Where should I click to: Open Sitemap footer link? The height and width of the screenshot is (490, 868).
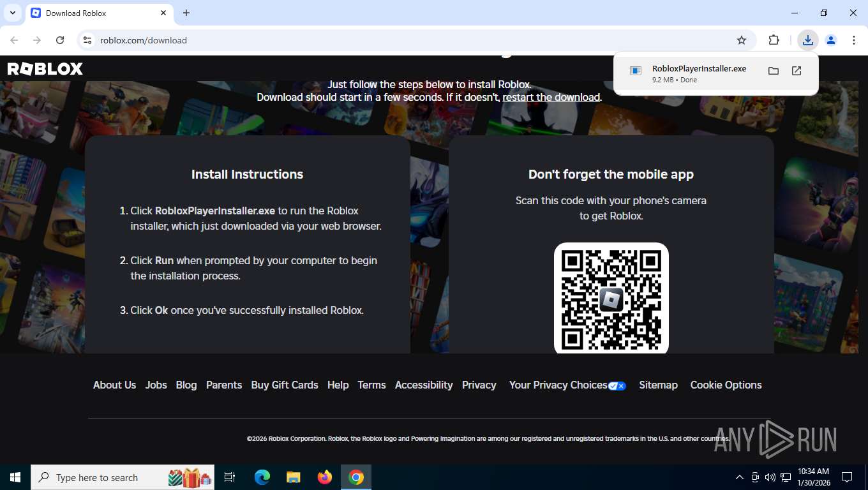(658, 385)
